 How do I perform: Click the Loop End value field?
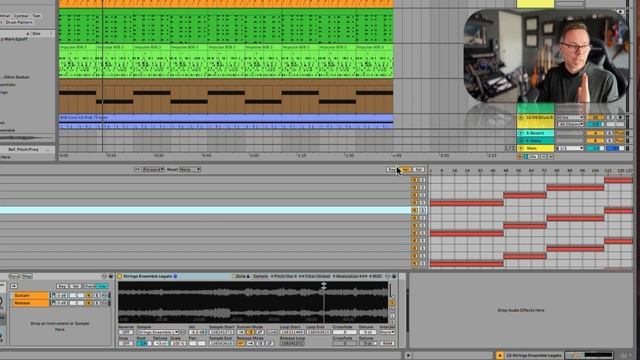(x=318, y=332)
